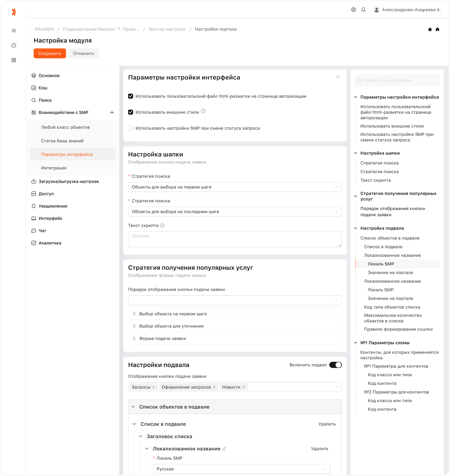Open the hamburger menu icon
Image resolution: width=450 pixels, height=476 pixels.
(x=14, y=30)
